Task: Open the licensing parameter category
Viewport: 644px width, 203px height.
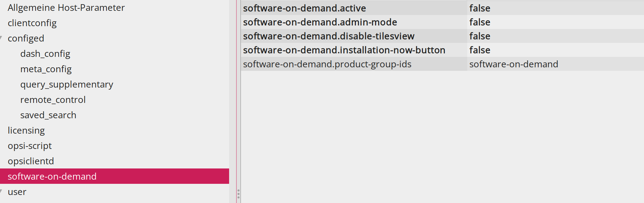Action: click(26, 130)
